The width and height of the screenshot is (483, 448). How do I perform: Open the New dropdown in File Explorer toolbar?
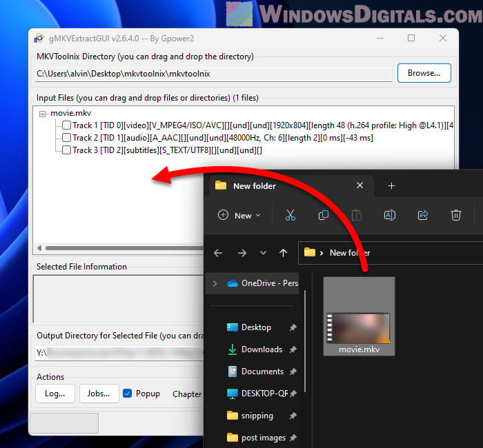239,215
